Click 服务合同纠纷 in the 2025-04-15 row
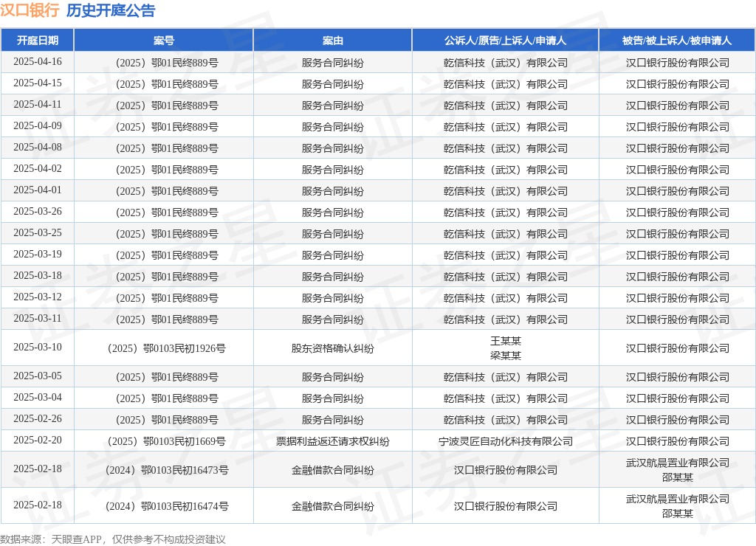756x546 pixels. pyautogui.click(x=333, y=84)
